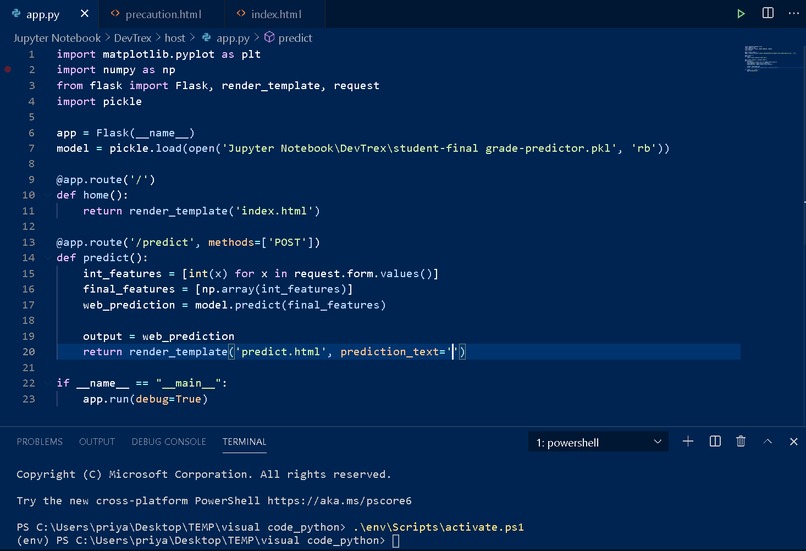806x551 pixels.
Task: Click line number 7 in the gutter
Action: 31,148
